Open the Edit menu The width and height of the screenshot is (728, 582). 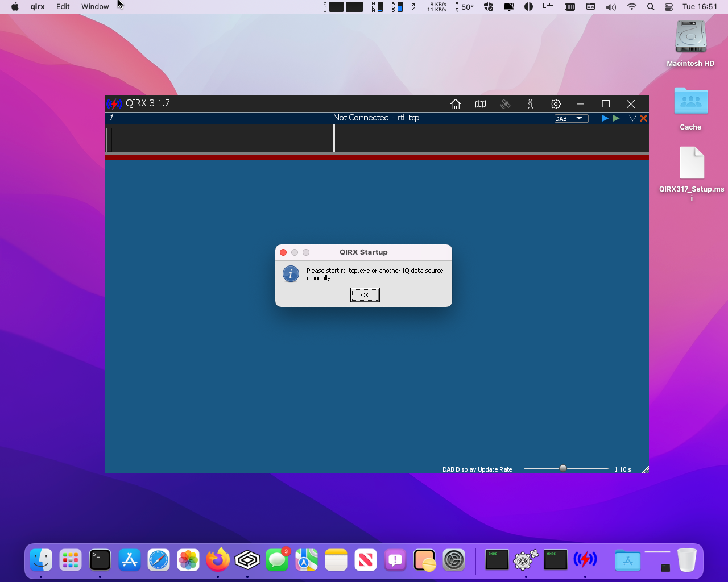tap(63, 7)
